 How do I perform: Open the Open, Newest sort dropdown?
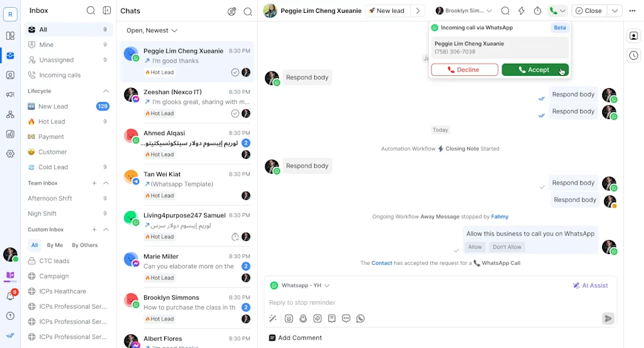click(x=151, y=30)
